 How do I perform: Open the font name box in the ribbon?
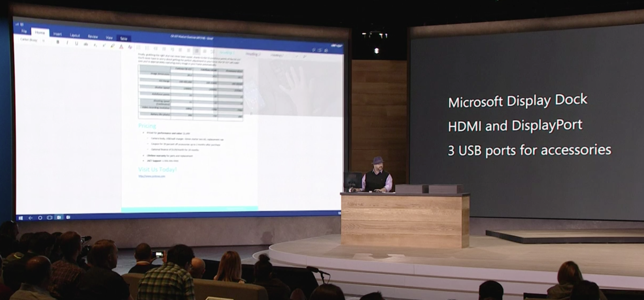(29, 40)
